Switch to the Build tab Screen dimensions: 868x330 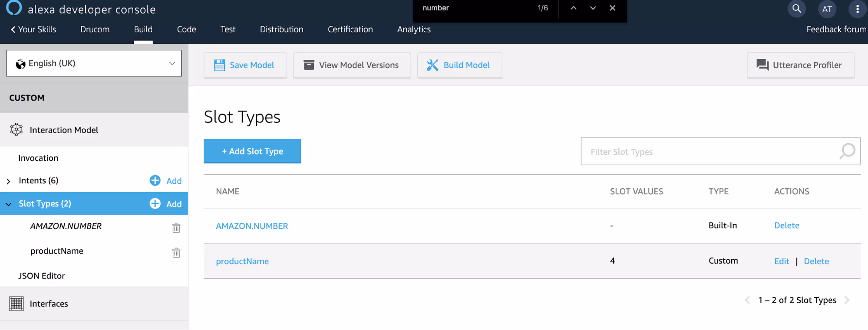(x=143, y=29)
